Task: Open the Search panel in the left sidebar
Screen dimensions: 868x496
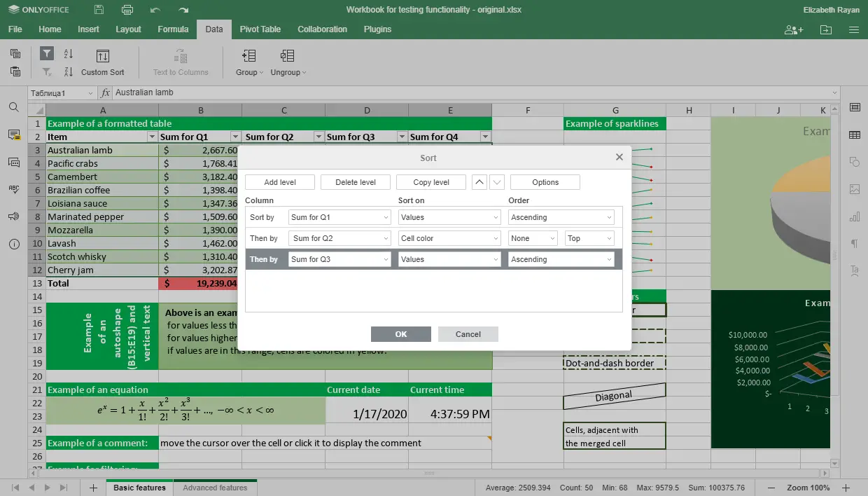Action: click(14, 107)
